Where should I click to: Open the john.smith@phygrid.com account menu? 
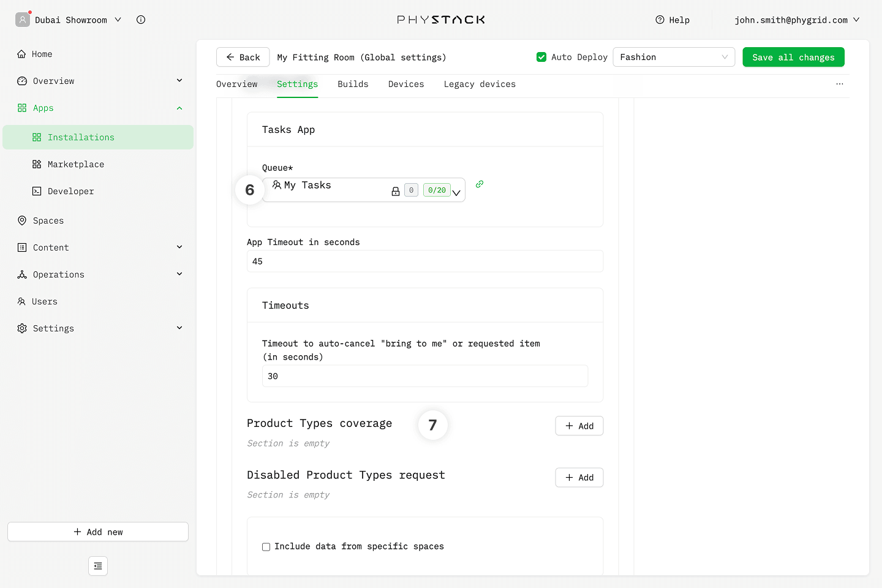[797, 20]
